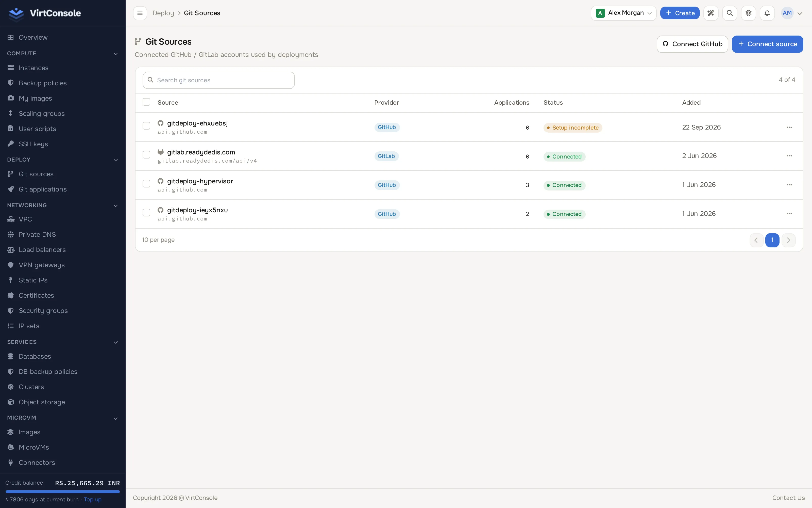Click the Search git sources field
The image size is (812, 508).
pos(219,80)
